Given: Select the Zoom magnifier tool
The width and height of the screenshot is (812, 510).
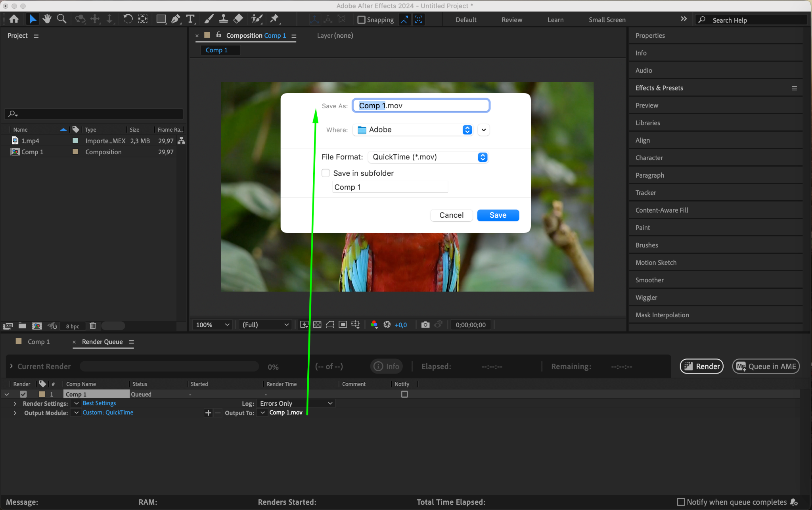Looking at the screenshot, I should click(x=61, y=19).
